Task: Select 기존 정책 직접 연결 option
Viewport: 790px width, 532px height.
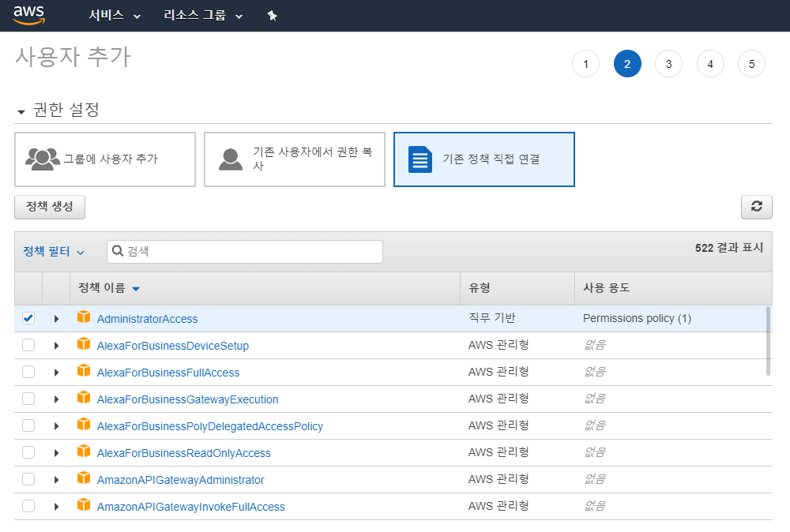Action: 483,159
